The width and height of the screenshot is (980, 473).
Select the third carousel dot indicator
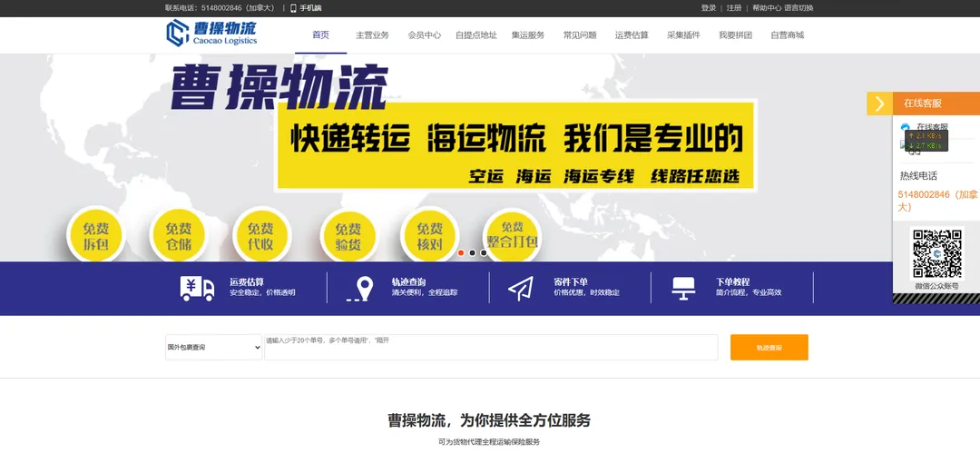484,252
